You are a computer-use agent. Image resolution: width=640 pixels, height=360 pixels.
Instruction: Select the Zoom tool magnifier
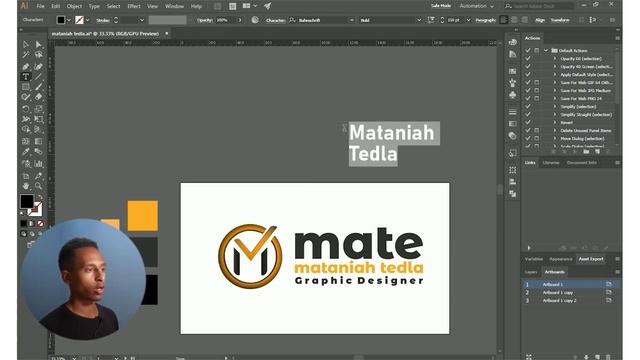coord(38,186)
